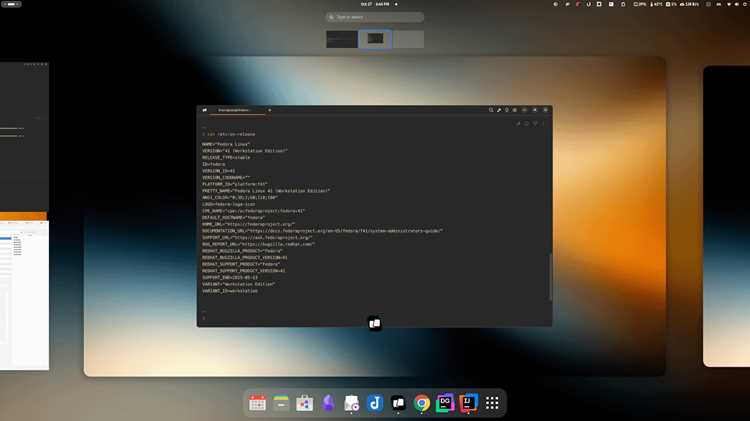The image size is (750, 421).
Task: Click the thermometer temperature indicator in top bar
Action: (x=656, y=4)
